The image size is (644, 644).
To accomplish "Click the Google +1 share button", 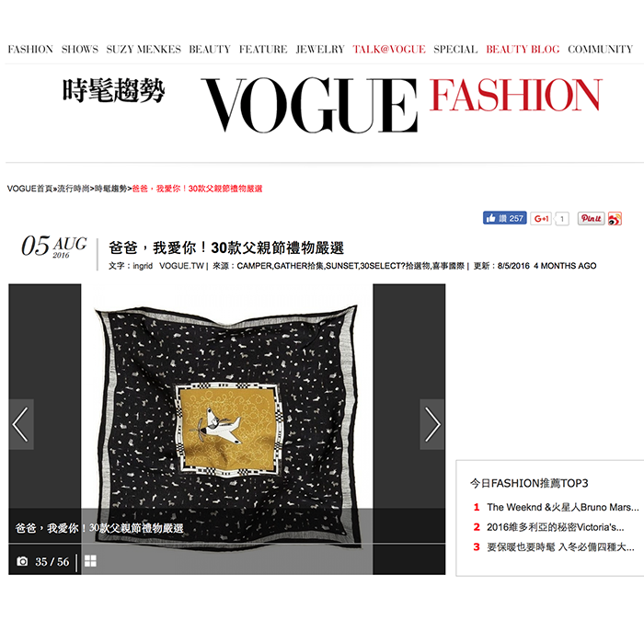I will [x=541, y=219].
